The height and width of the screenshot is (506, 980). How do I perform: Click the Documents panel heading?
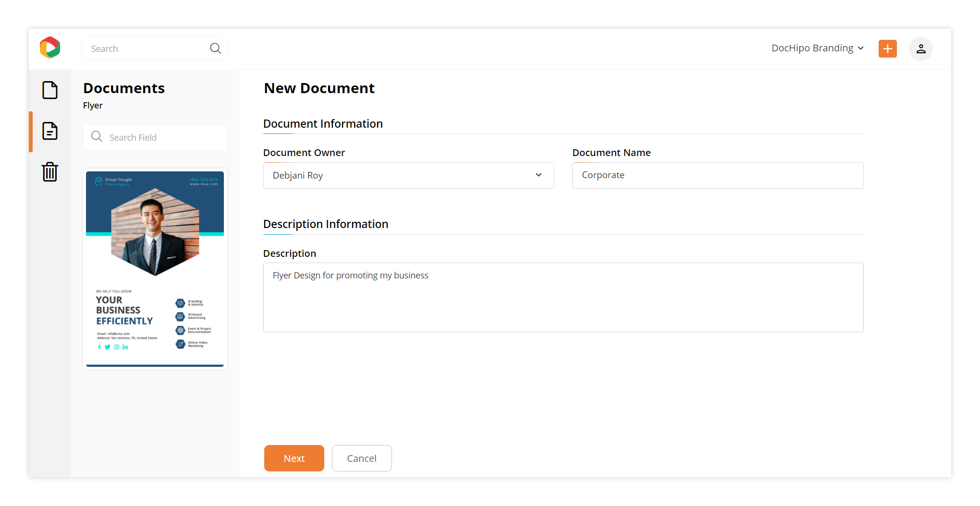pos(124,88)
